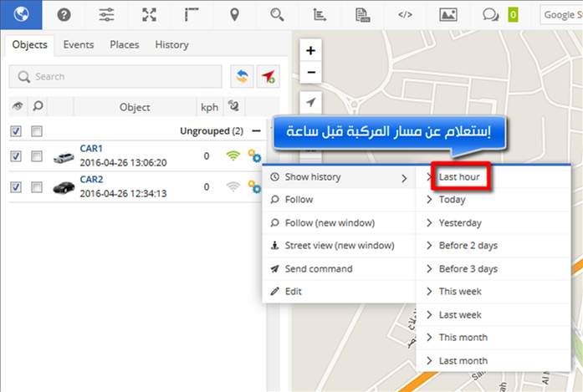The height and width of the screenshot is (392, 583).
Task: Open the gear settings icon for CAR2
Action: (254, 186)
